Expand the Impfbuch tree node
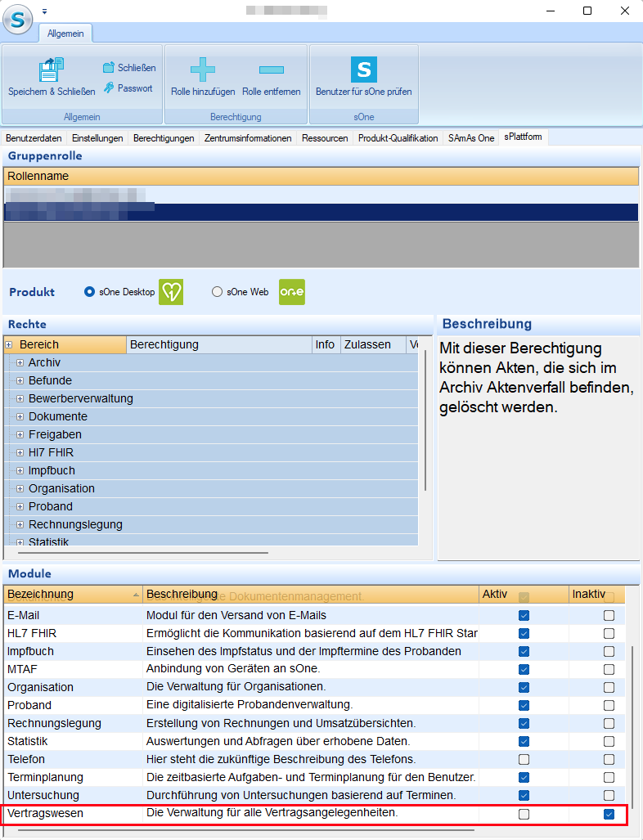 tap(20, 471)
